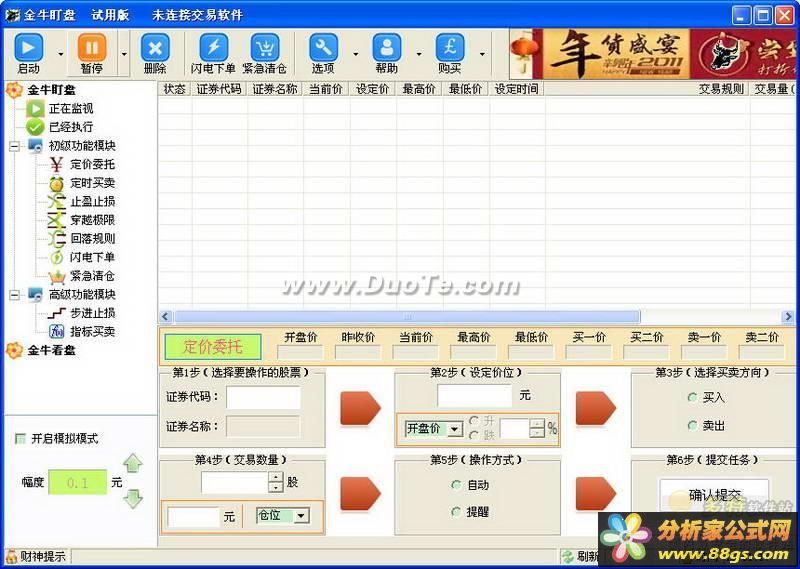
Task: Click the 购买 purchase toolbar icon
Action: coord(450,48)
